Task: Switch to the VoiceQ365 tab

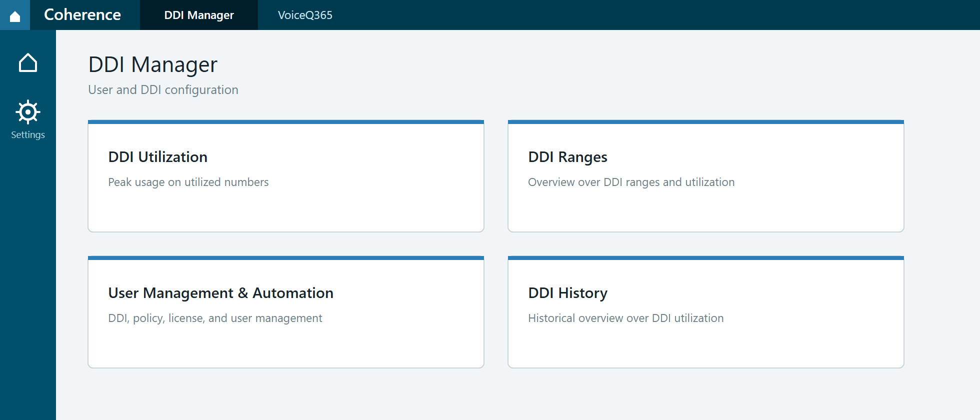Action: 305,15
